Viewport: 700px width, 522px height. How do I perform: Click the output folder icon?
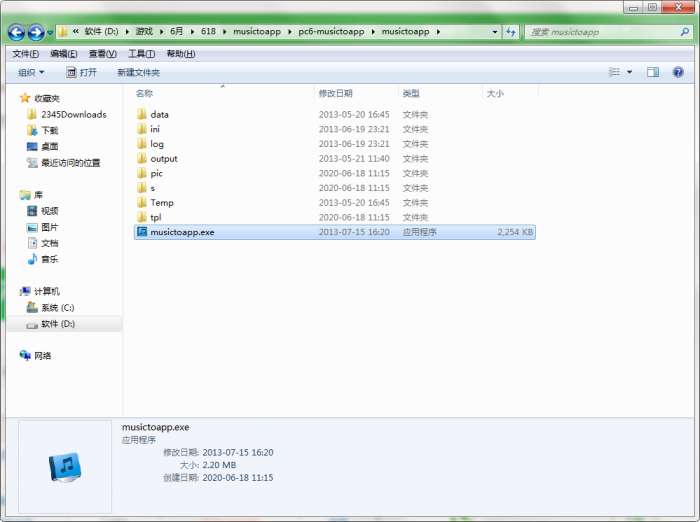[x=142, y=158]
